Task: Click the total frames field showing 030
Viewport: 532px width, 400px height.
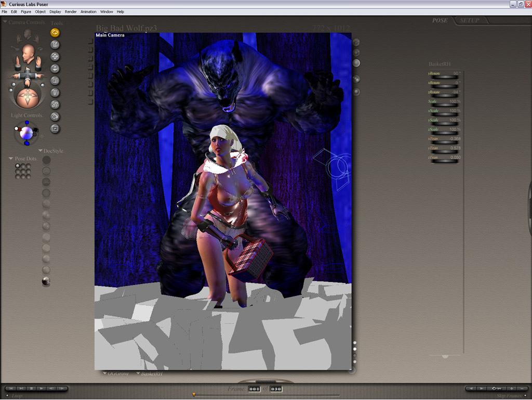Action: 276,389
